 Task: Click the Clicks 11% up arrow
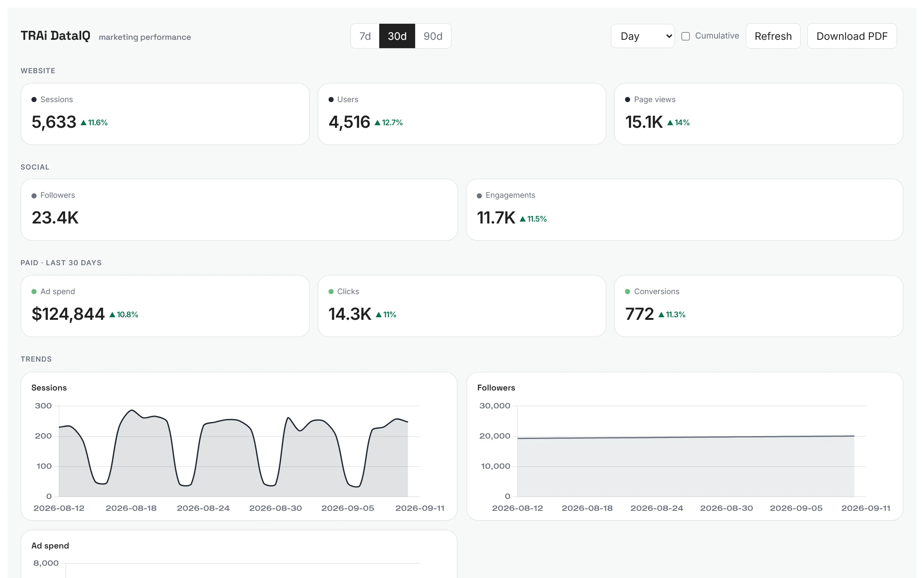pos(379,315)
